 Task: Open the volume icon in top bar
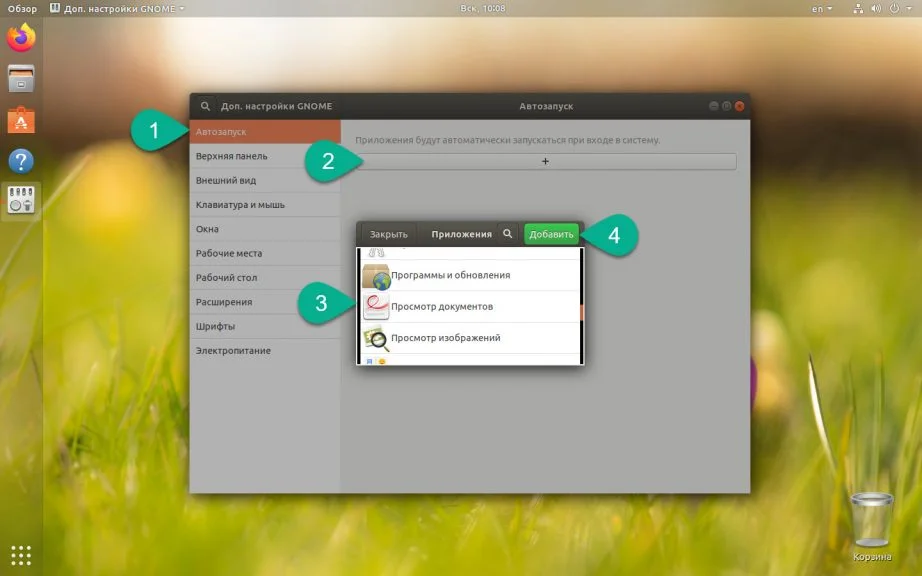pos(876,8)
